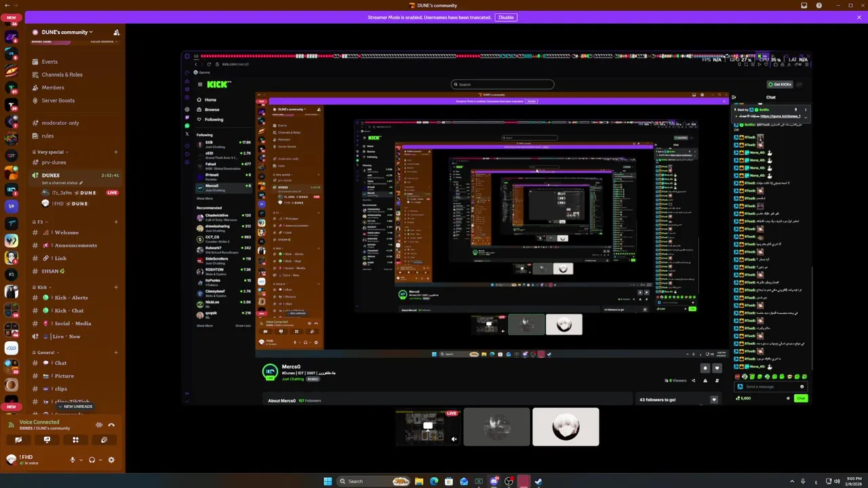The width and height of the screenshot is (868, 488).
Task: Open headphone output options dropdown
Action: coord(100,460)
